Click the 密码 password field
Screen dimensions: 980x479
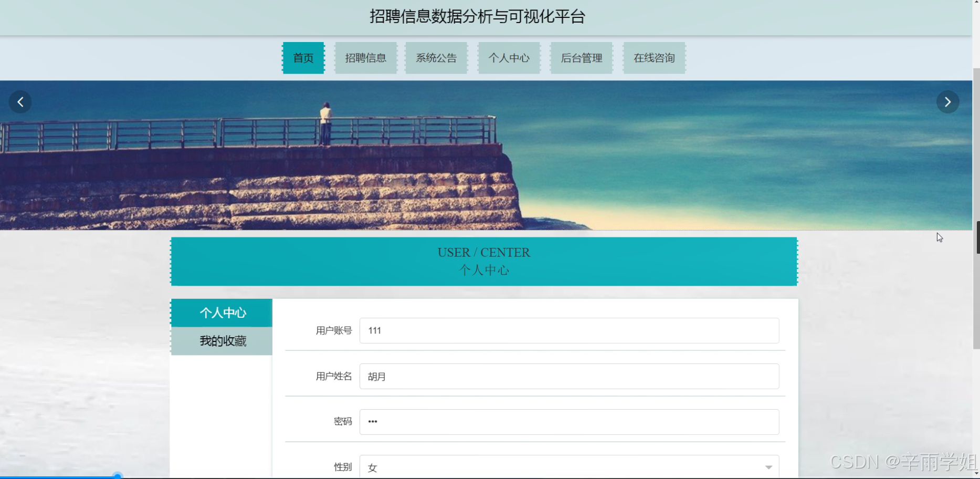(x=568, y=421)
